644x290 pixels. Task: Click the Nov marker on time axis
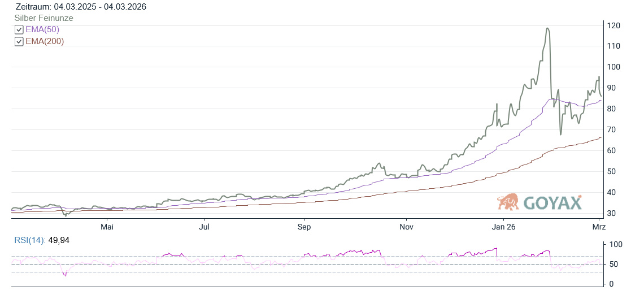click(x=406, y=227)
